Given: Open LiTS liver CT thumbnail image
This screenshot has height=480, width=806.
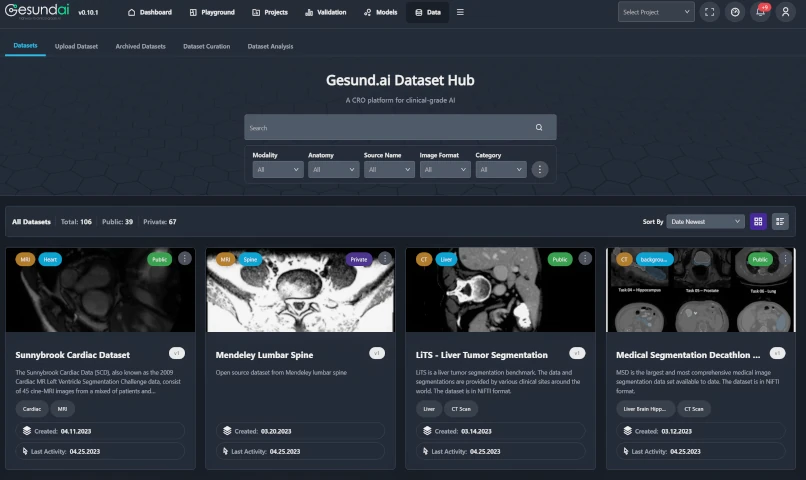Looking at the screenshot, I should pyautogui.click(x=500, y=290).
